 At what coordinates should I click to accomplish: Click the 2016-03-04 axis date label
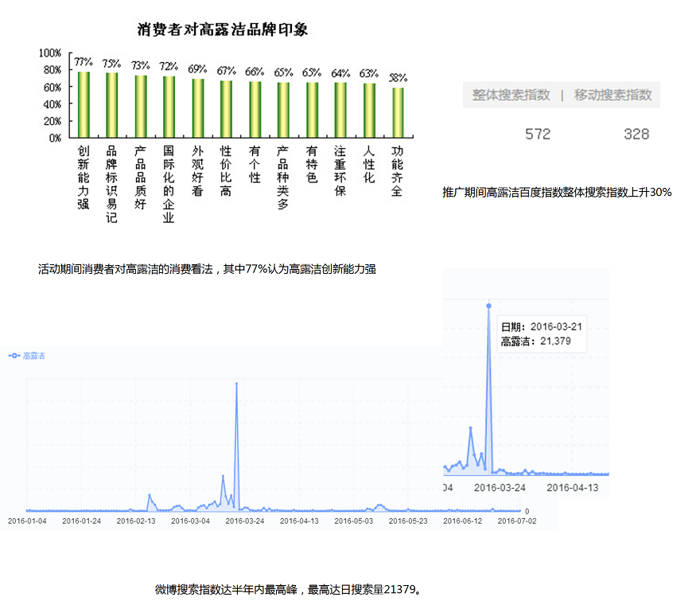point(190,521)
